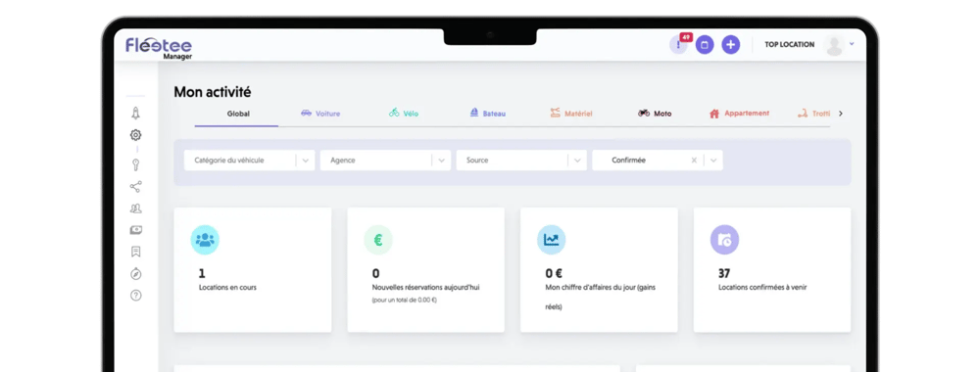Expand the account menu chevron beside avatar
Image resolution: width=980 pixels, height=372 pixels.
[x=852, y=44]
